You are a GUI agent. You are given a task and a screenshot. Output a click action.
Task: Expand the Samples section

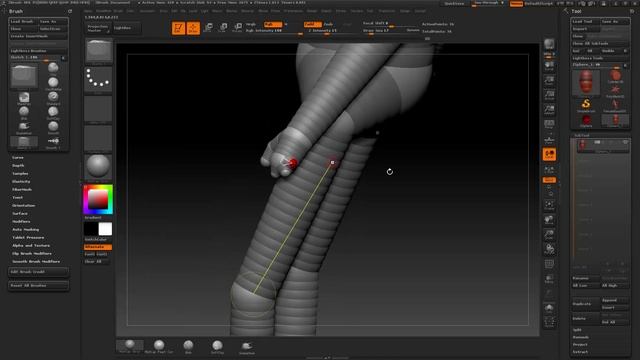[x=20, y=173]
